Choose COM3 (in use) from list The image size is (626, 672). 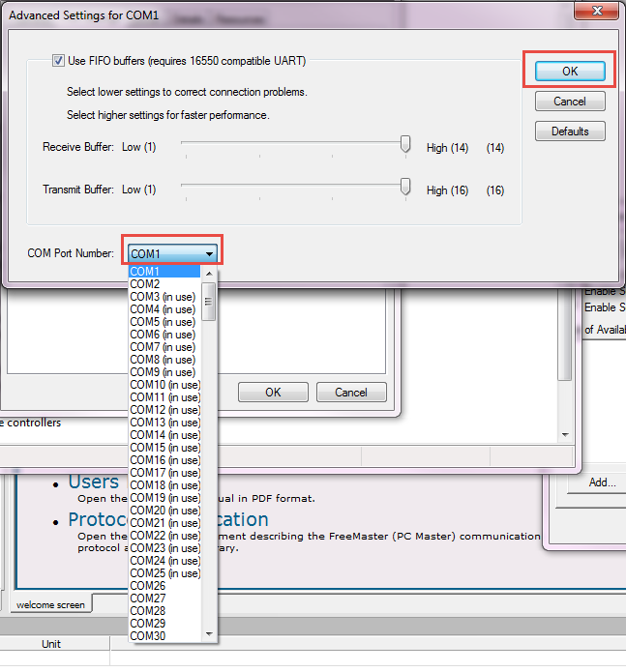pos(164,297)
